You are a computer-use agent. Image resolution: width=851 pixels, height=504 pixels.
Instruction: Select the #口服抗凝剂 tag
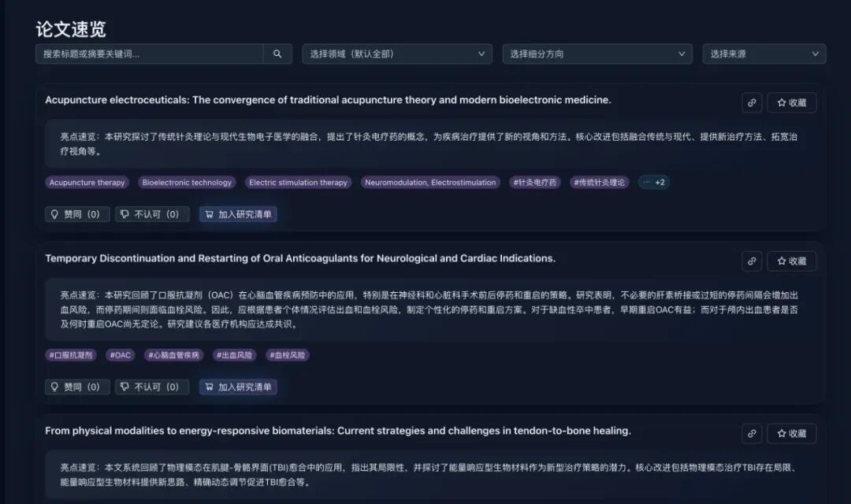point(71,355)
